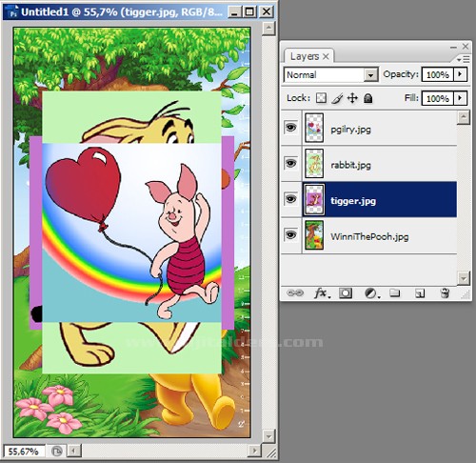The image size is (476, 463).
Task: Close the Layers panel window
Action: [x=466, y=47]
